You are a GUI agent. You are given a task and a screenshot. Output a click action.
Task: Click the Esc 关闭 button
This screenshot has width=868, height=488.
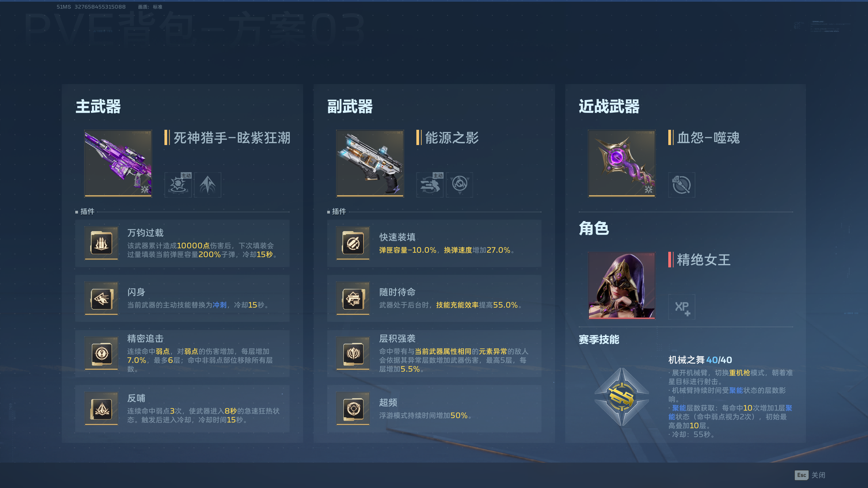(x=810, y=475)
